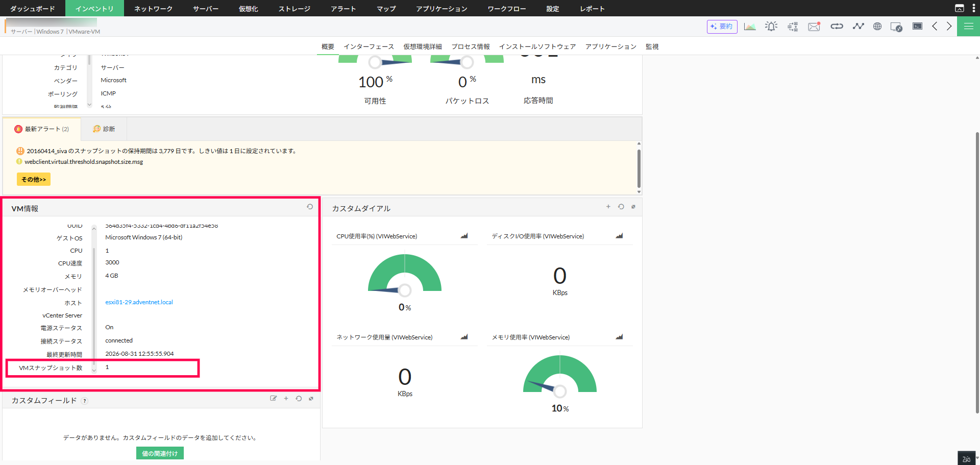Open メモリ使用率 graph icon
This screenshot has height=465, width=980.
click(619, 337)
